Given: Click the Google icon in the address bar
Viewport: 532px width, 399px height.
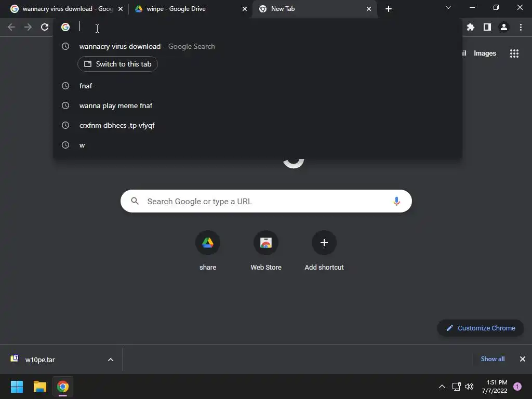Looking at the screenshot, I should (x=65, y=27).
